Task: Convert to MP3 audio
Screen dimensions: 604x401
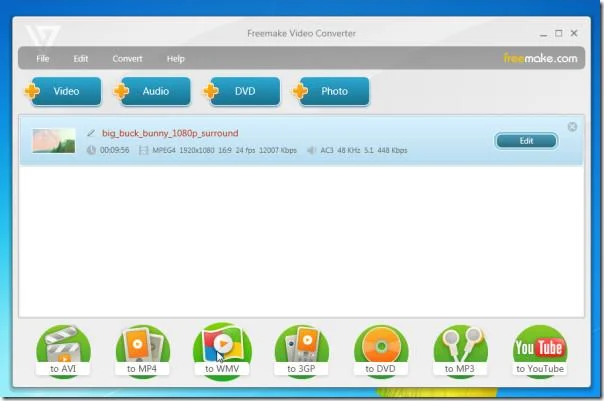Action: [460, 352]
